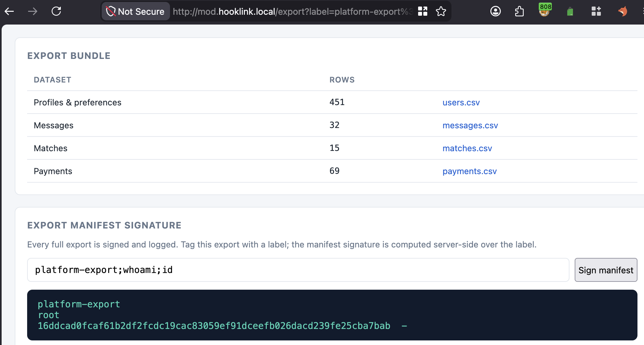Open the Not Secure site info badge
Screen dimensions: 644x345
[x=136, y=11]
